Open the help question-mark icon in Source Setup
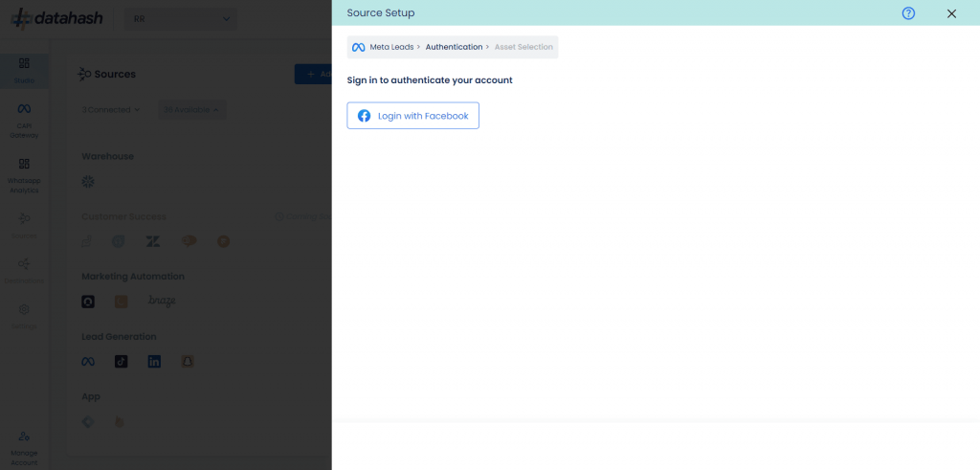 [x=908, y=13]
